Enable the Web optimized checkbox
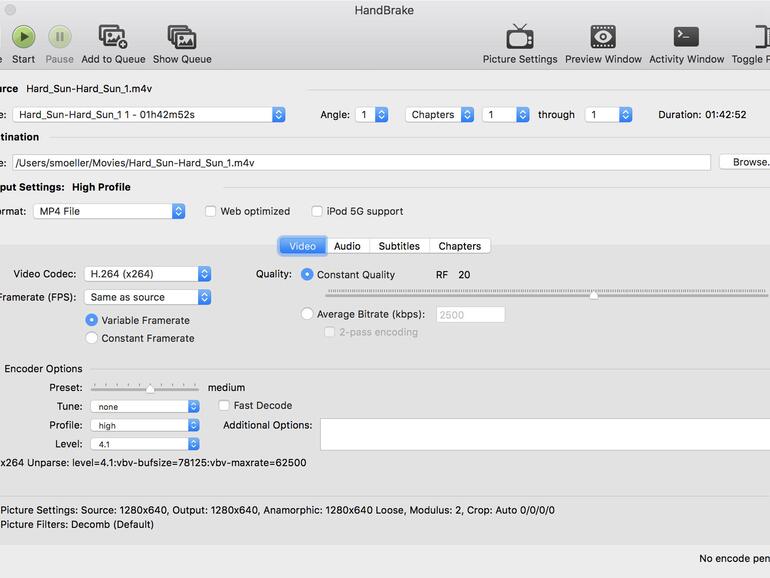 (x=210, y=211)
